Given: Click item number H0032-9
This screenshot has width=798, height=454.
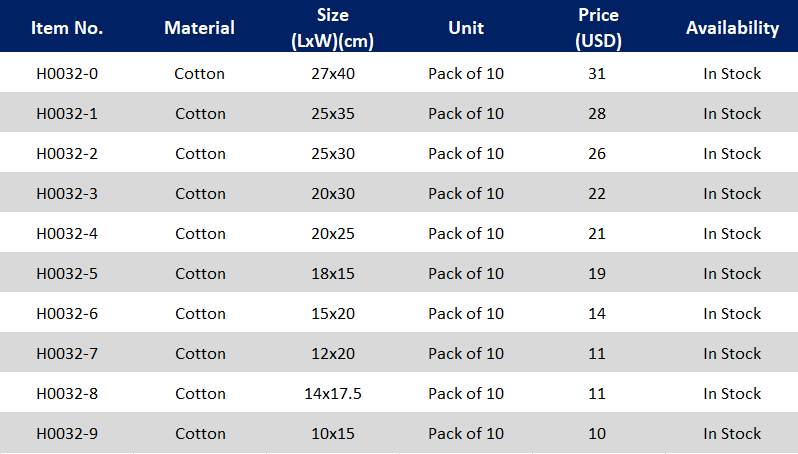Looking at the screenshot, I should (x=67, y=434).
